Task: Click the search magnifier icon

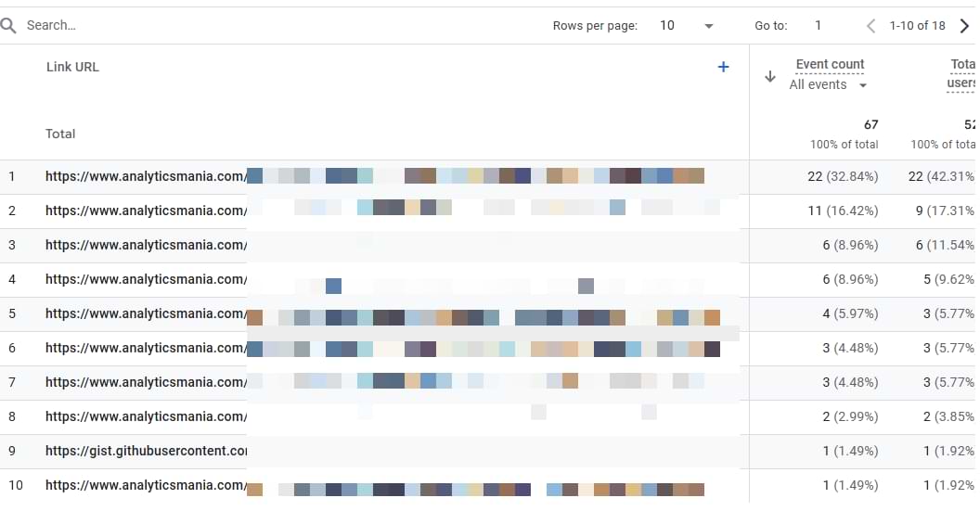Action: (x=8, y=26)
